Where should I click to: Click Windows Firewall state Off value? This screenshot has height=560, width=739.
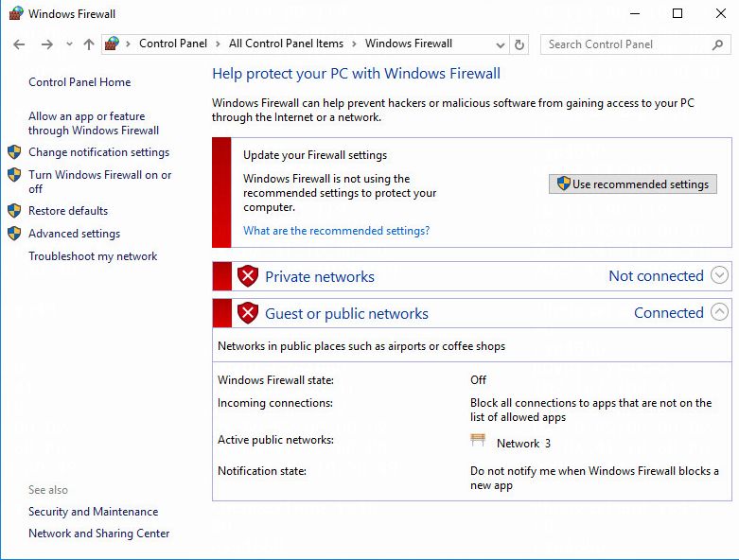(x=478, y=379)
